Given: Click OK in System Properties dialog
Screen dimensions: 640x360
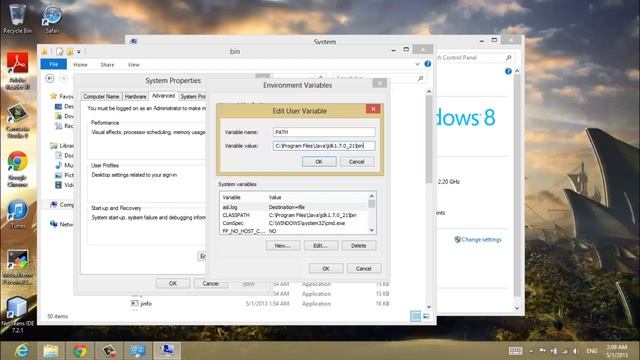Looking at the screenshot, I should (173, 283).
